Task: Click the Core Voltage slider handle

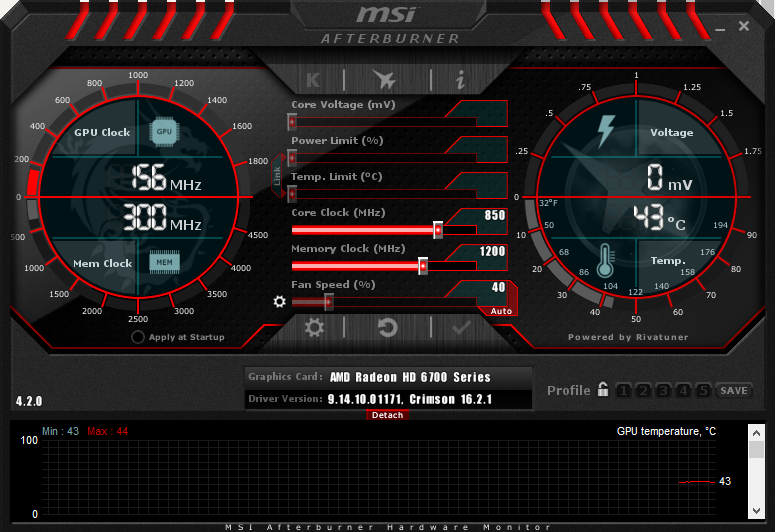Action: [292, 122]
